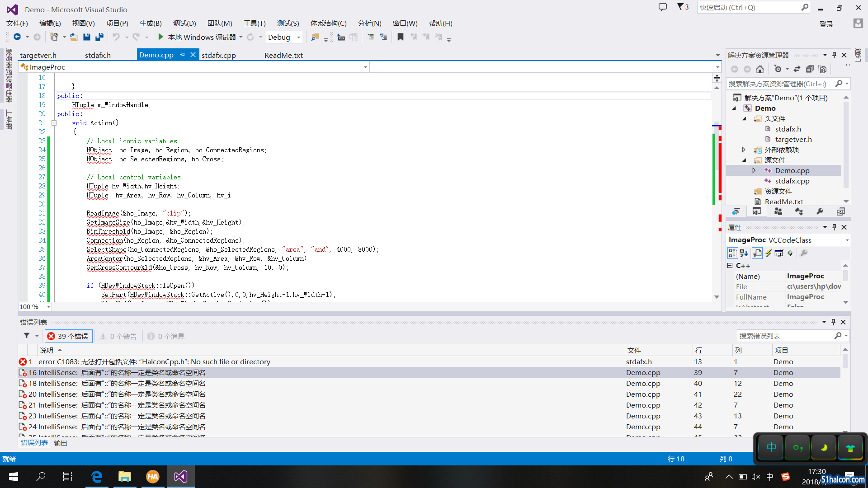Open the 生成(B) menu

(151, 23)
